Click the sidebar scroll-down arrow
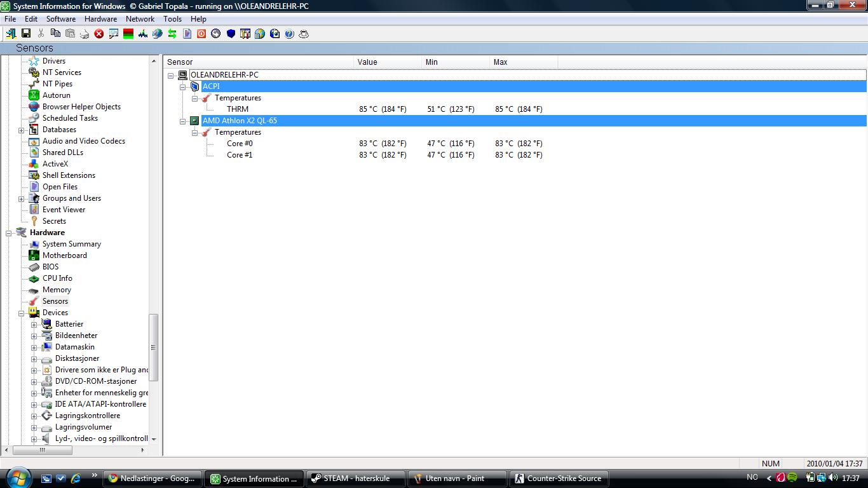This screenshot has width=868, height=488. click(x=153, y=439)
